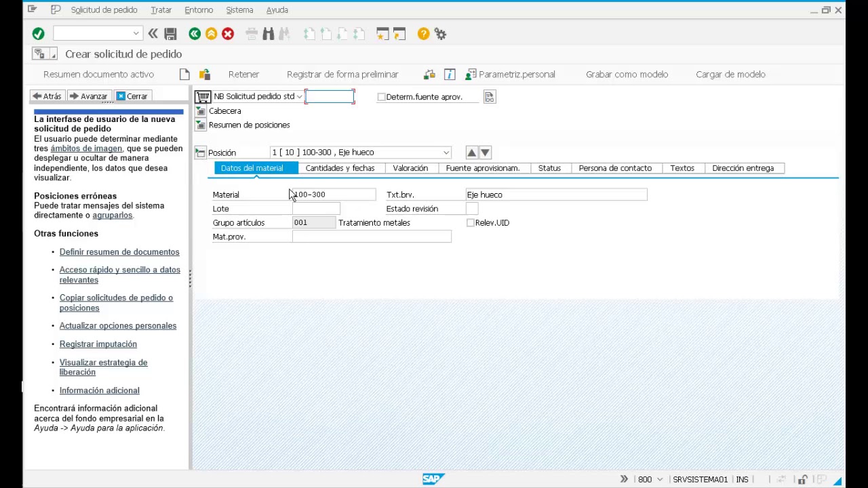Click the next position down arrow
Image resolution: width=868 pixels, height=488 pixels.
pos(485,152)
